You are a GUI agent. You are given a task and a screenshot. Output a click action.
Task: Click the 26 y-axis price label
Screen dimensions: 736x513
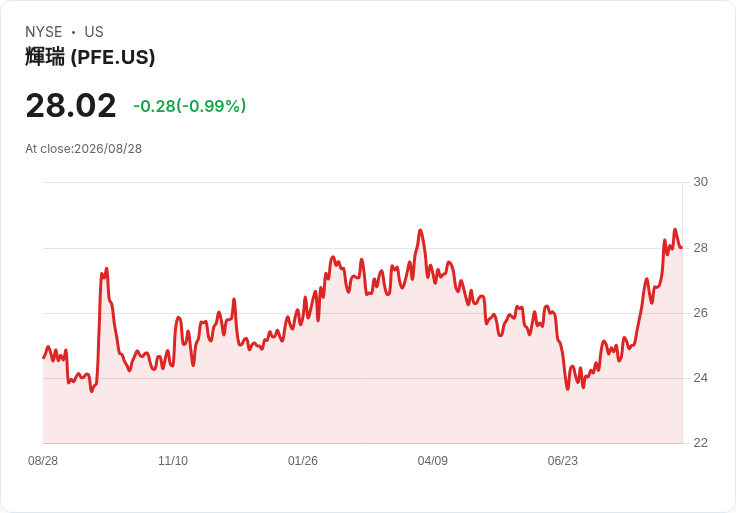pyautogui.click(x=700, y=313)
